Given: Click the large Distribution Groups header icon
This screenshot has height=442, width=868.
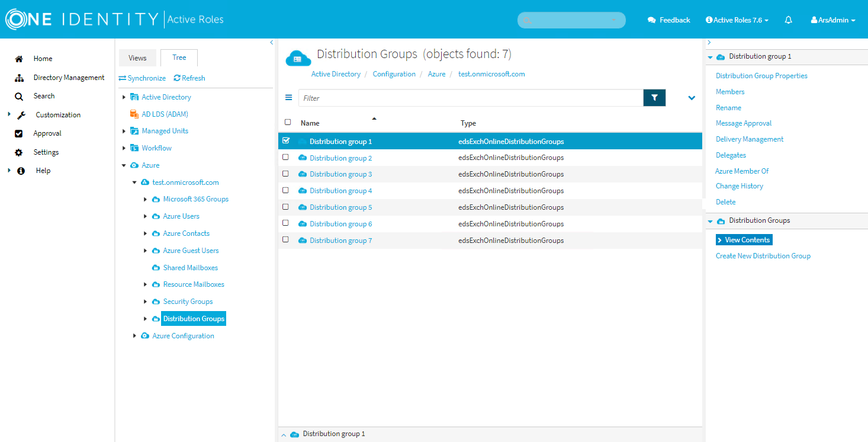Looking at the screenshot, I should point(298,58).
